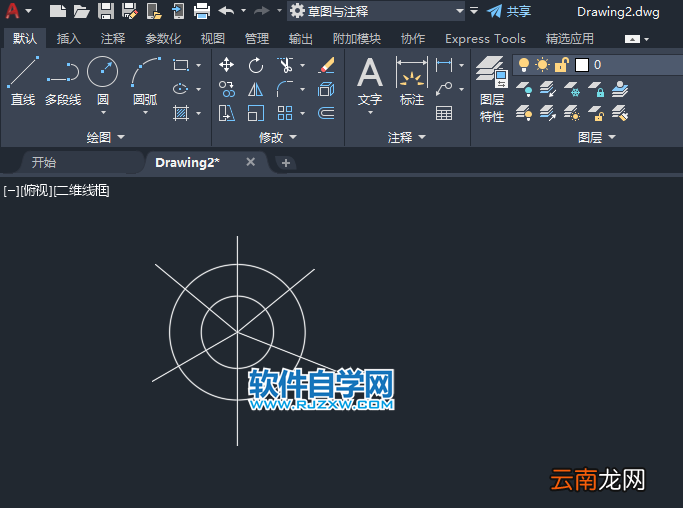The width and height of the screenshot is (683, 508).
Task: Click the Plot printer icon
Action: click(x=202, y=11)
